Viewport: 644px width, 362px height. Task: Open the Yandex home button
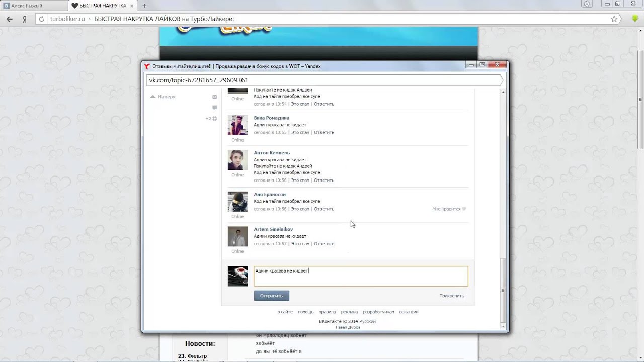(x=24, y=19)
